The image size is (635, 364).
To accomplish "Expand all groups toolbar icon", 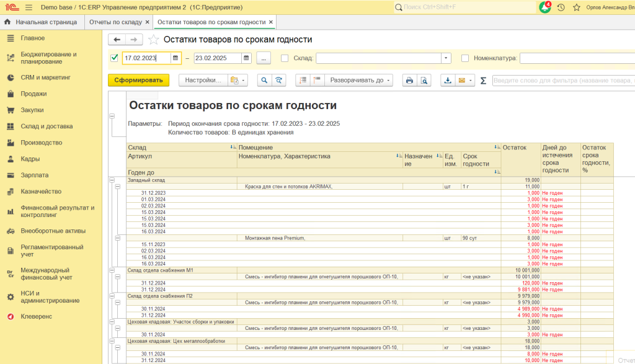I will 317,80.
